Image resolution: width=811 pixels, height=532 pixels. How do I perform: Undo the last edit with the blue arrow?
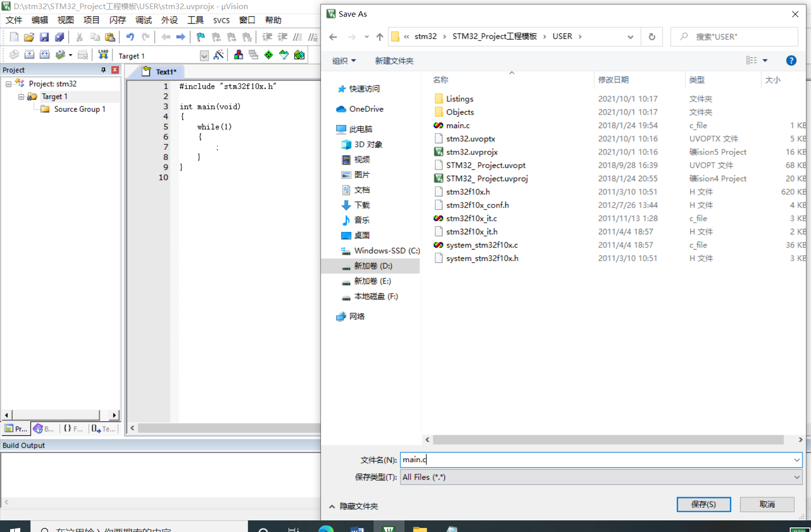pyautogui.click(x=130, y=37)
